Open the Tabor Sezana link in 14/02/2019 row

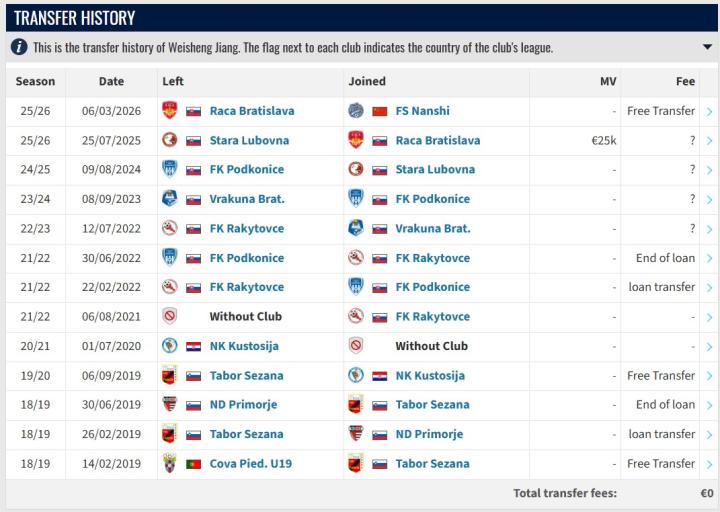point(432,463)
